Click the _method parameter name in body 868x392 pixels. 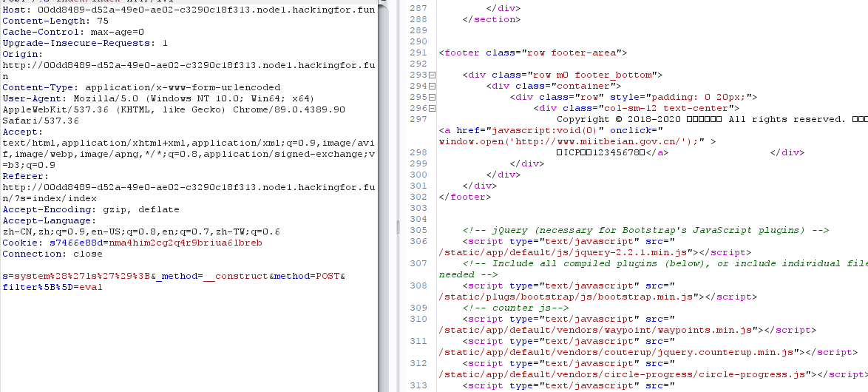(176, 276)
